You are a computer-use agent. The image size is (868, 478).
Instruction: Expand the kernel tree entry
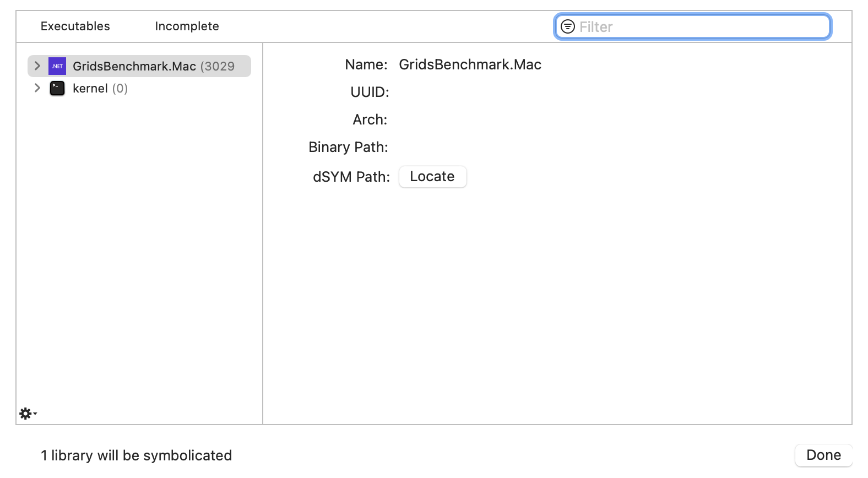coord(37,88)
